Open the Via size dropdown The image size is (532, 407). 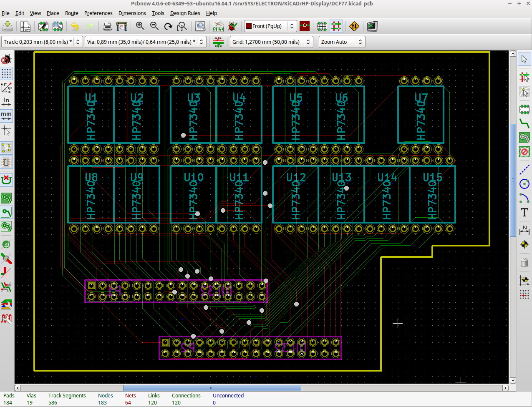coord(145,42)
